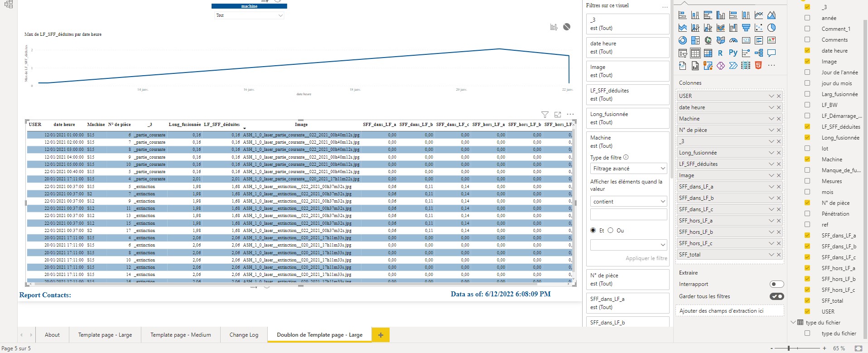Turn off Garder tous les filtres
This screenshot has height=353, width=868.
point(776,296)
